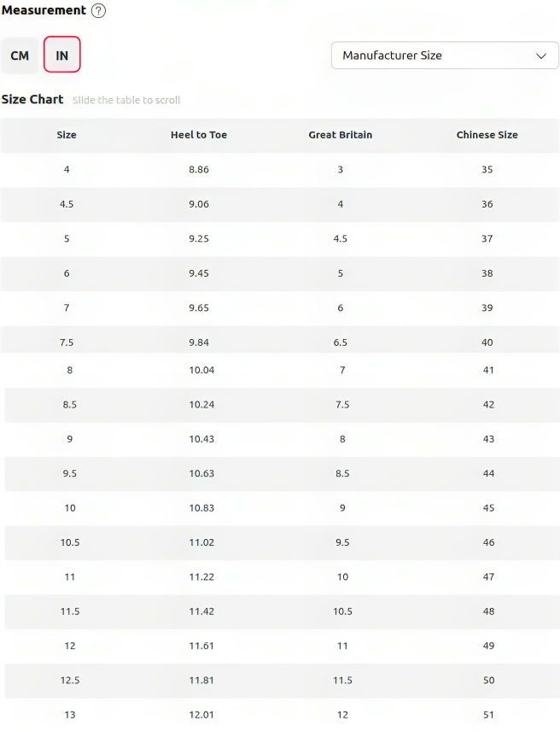Click the Great Britain column header

pyautogui.click(x=341, y=135)
